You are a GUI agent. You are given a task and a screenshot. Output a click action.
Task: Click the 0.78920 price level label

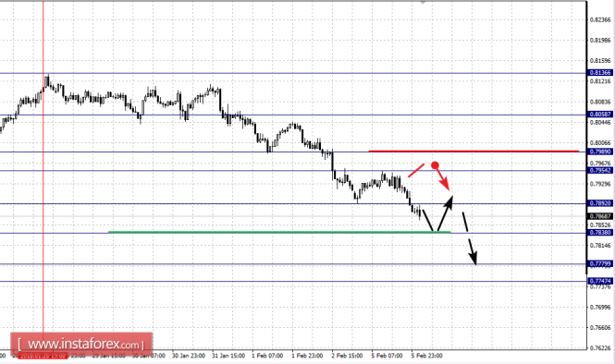600,203
